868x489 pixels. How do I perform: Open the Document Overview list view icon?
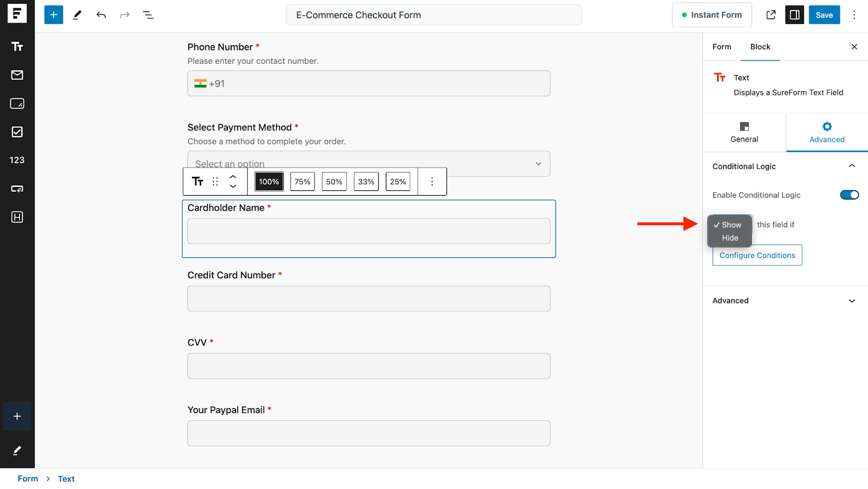[148, 15]
